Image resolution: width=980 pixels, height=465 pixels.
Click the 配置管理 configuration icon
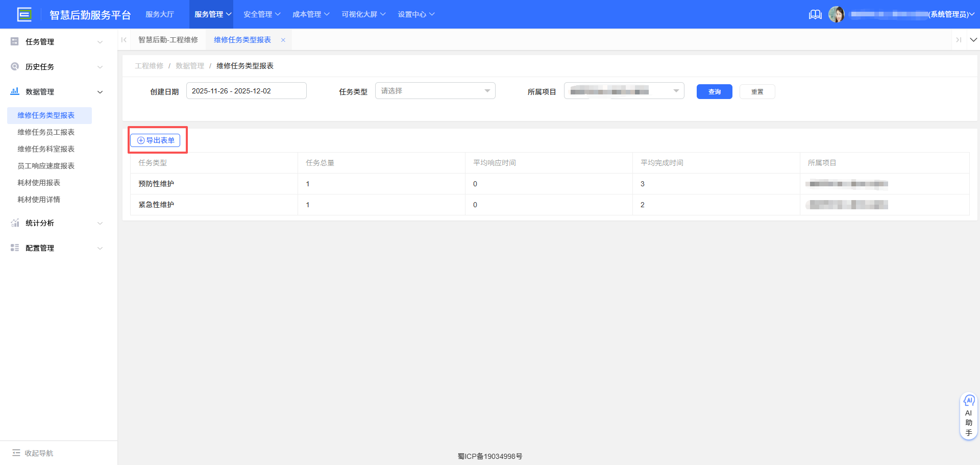click(x=14, y=248)
